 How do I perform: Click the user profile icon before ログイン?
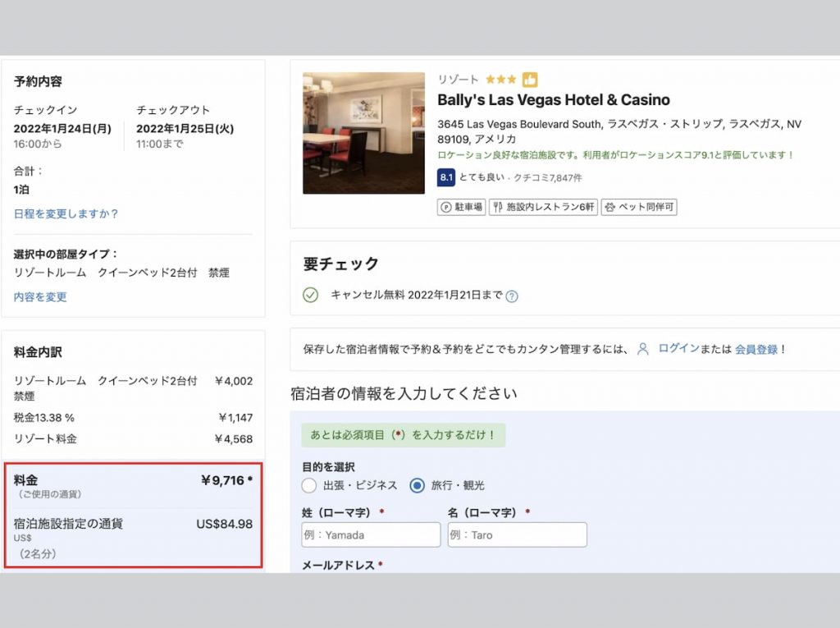click(643, 349)
